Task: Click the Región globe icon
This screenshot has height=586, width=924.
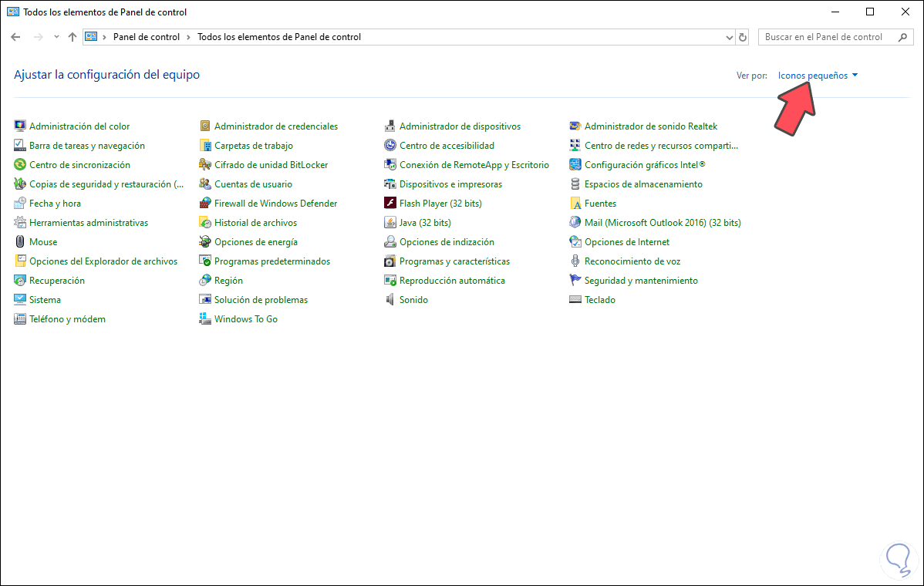Action: (205, 281)
